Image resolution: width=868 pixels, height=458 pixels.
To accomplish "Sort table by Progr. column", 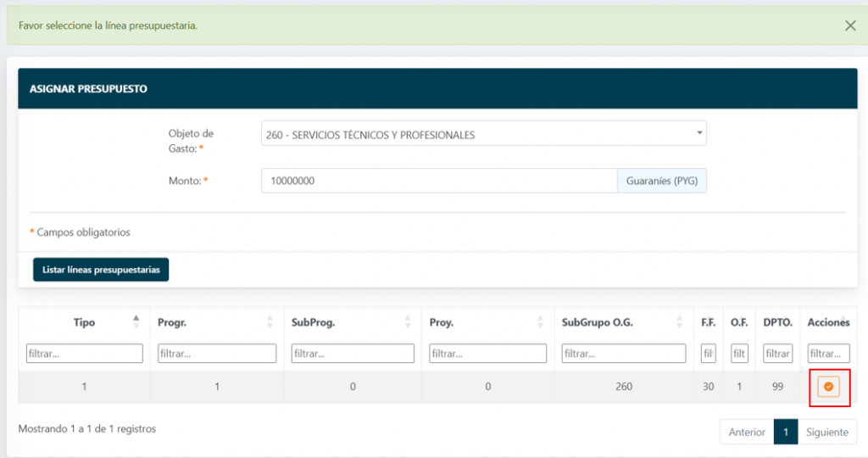I will (x=217, y=322).
